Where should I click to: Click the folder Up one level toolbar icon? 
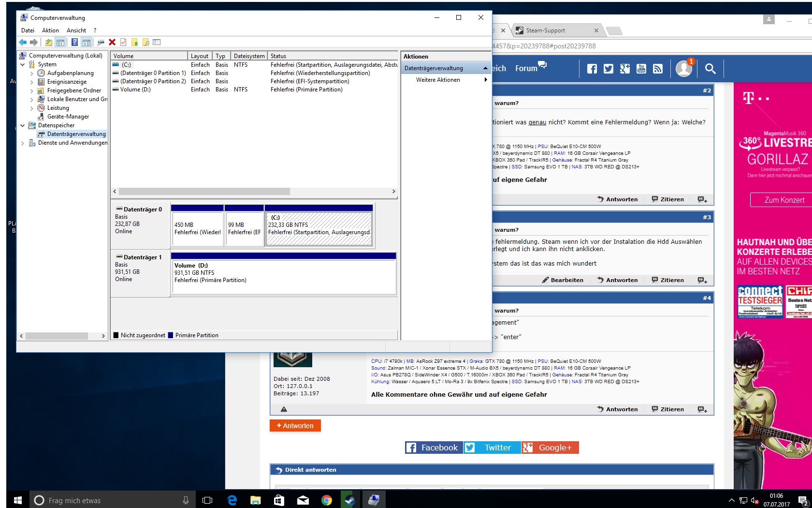[x=48, y=43]
